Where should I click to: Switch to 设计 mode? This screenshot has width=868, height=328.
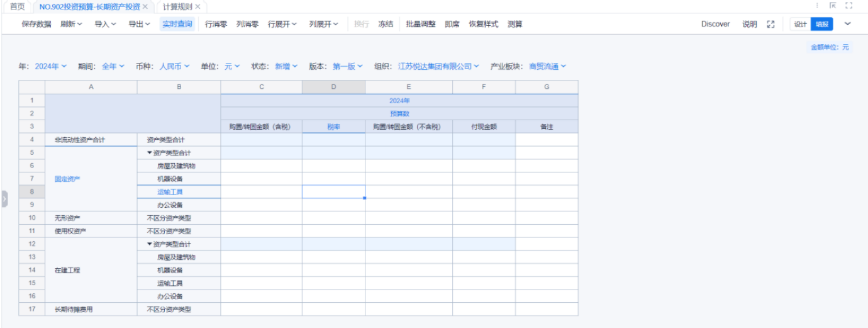(x=800, y=25)
